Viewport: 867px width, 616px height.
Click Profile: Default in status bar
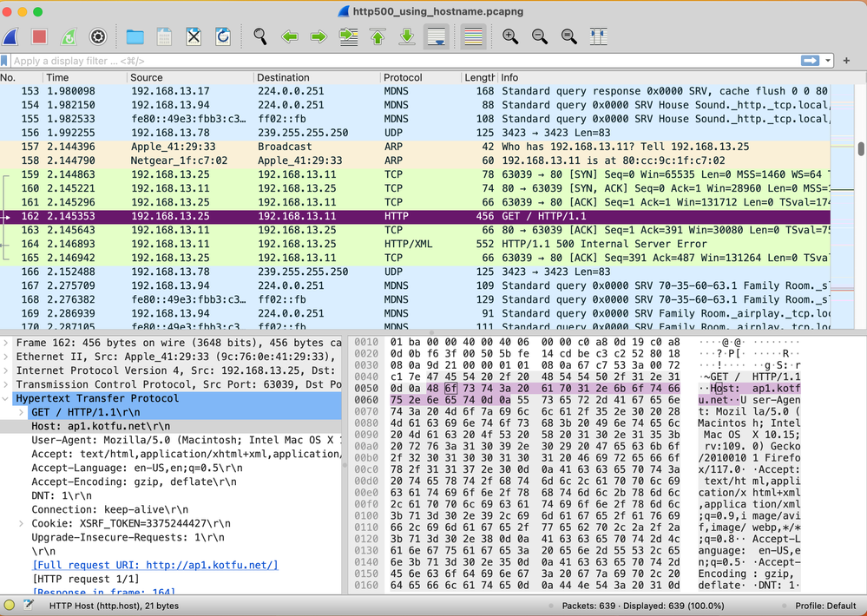point(825,606)
